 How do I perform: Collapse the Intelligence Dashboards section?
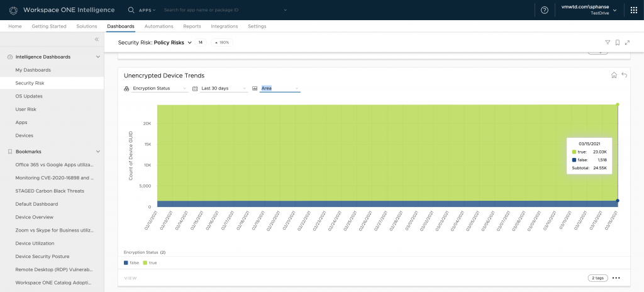click(97, 57)
